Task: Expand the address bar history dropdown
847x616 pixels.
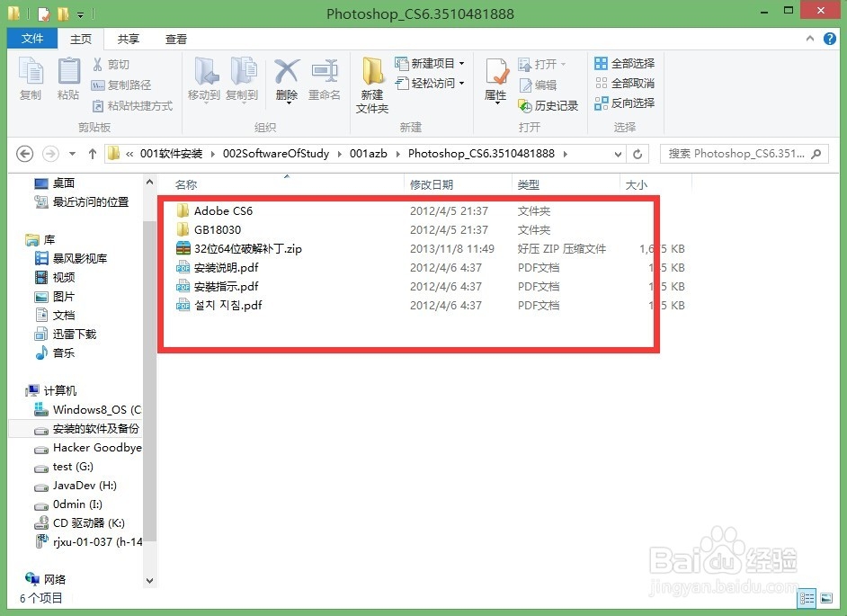Action: (618, 154)
